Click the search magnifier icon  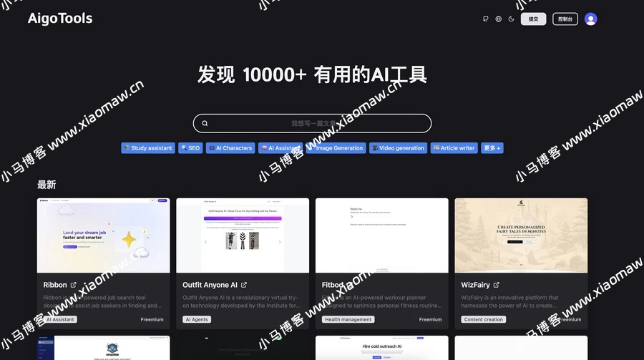tap(205, 123)
